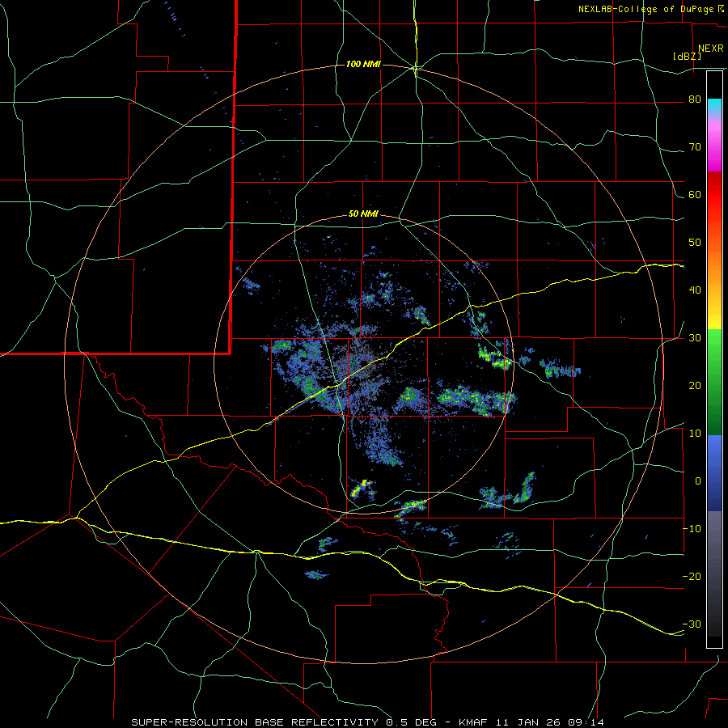Click the 11 JAN 26 09:14 timestamp
This screenshot has width=728, height=728.
pos(549,722)
